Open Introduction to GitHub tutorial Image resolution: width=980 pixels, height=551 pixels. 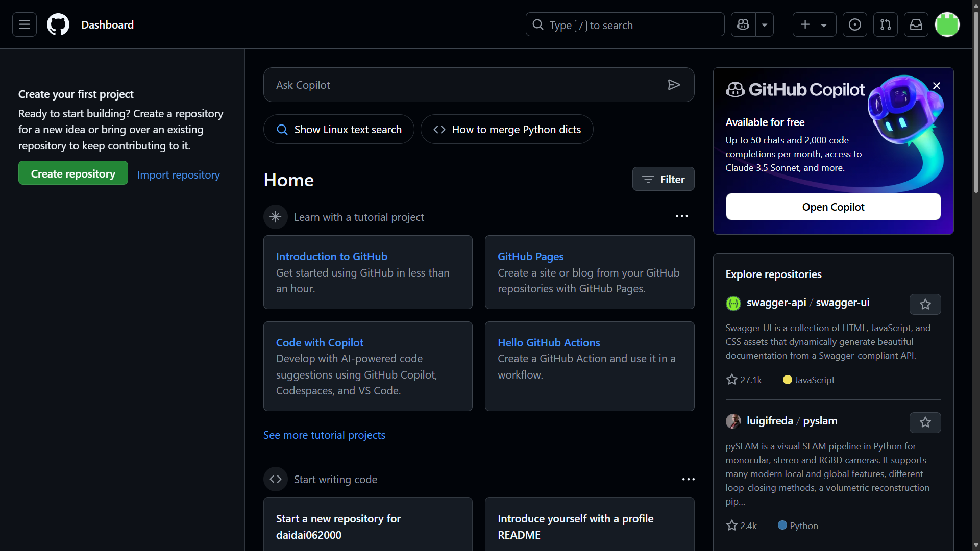[x=332, y=256]
